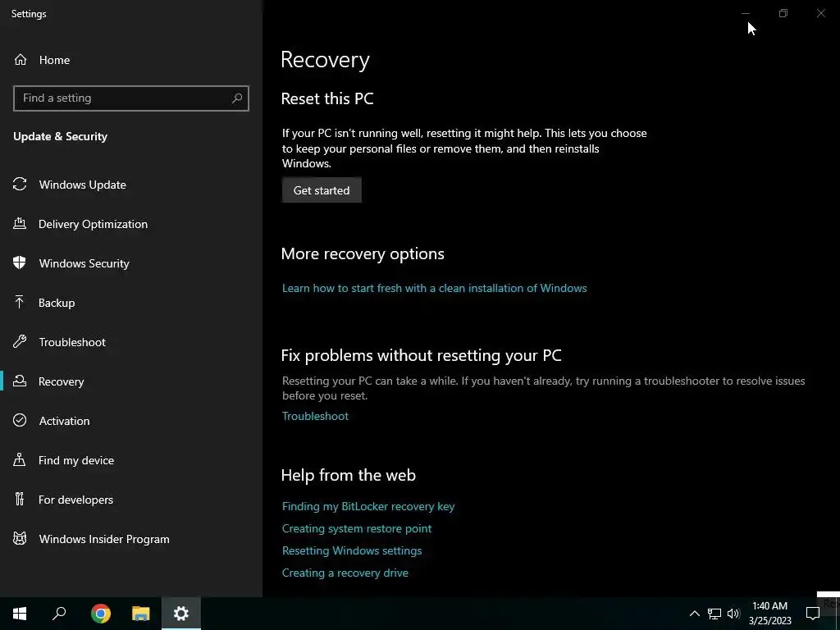Click Get started under Reset this PC

322,190
